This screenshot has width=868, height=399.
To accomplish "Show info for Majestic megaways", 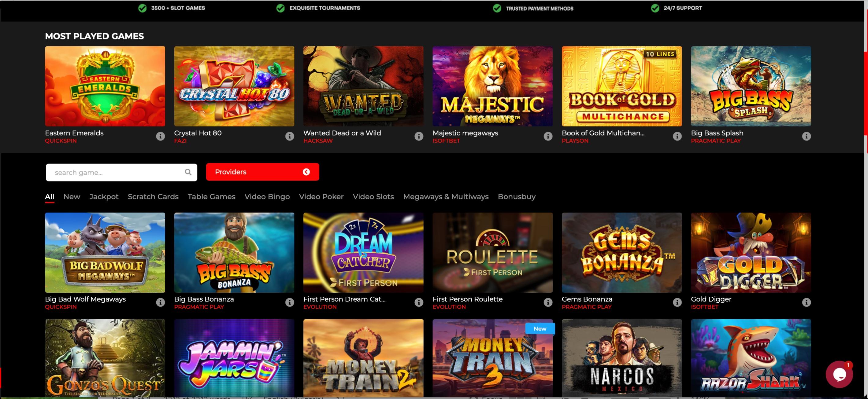I will [x=548, y=136].
